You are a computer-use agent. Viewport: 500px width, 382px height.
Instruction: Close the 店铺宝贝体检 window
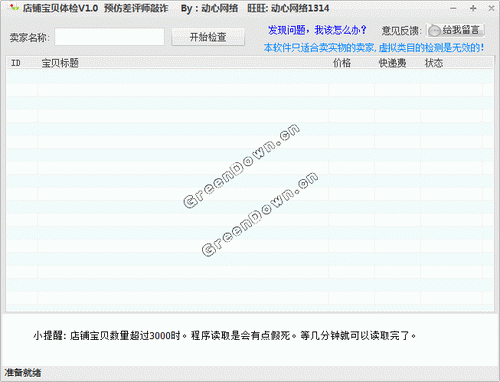(491, 8)
